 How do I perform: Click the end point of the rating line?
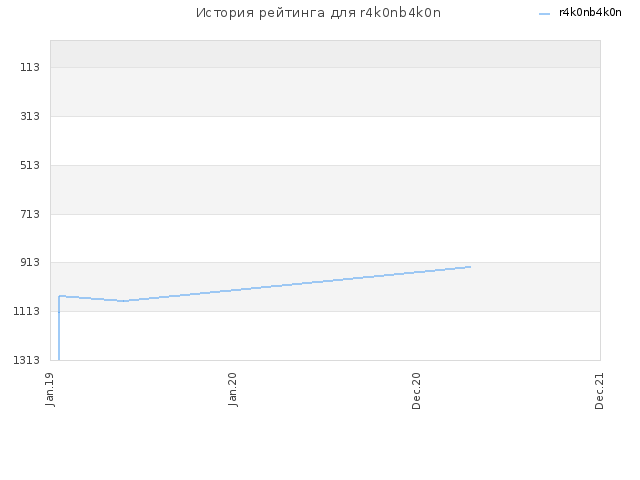pos(470,267)
